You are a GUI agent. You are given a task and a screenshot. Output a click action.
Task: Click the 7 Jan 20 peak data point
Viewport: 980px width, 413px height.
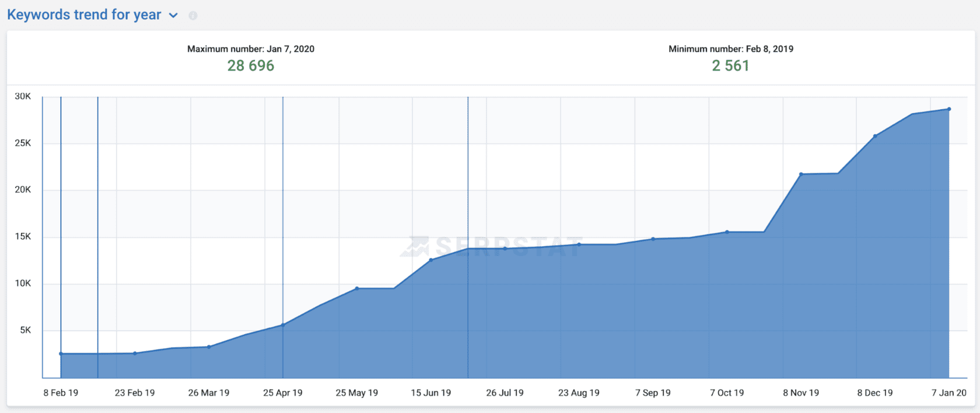coord(949,109)
